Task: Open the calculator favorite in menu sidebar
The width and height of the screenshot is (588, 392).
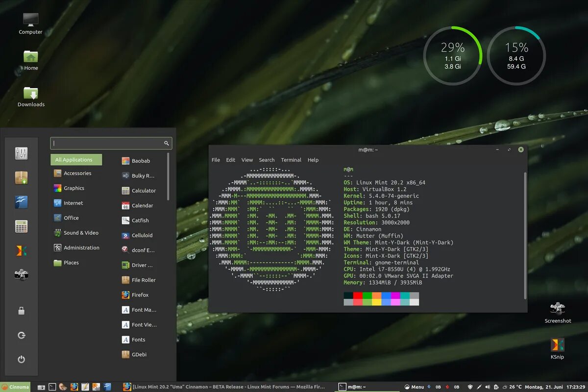Action: (x=21, y=226)
